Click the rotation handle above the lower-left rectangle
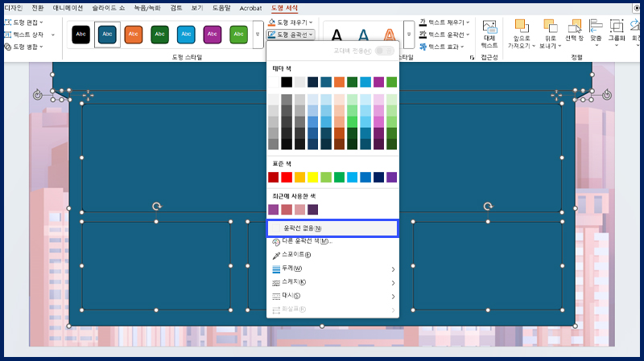Viewport: 644px width, 361px height. 156,207
